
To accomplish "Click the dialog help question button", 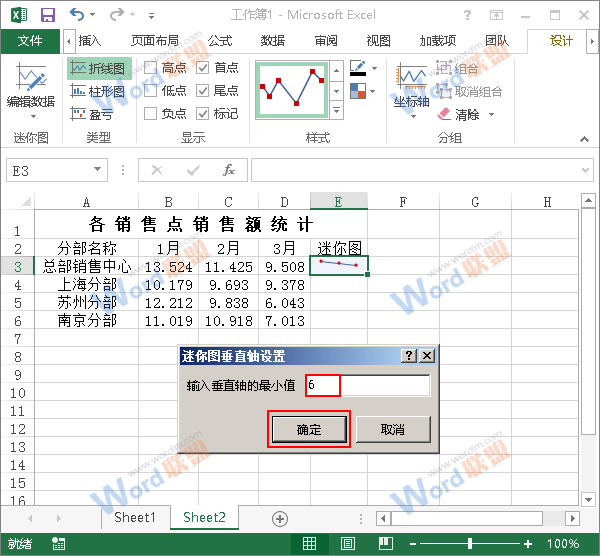I will pyautogui.click(x=409, y=356).
